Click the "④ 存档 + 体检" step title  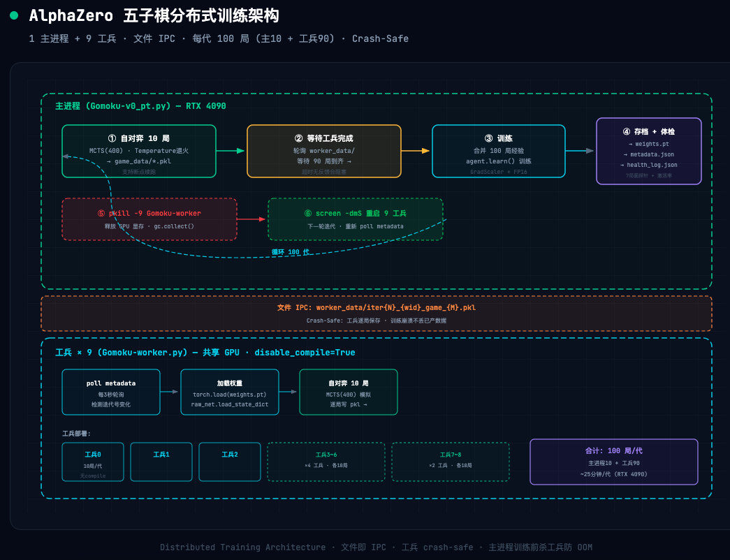[x=648, y=132]
